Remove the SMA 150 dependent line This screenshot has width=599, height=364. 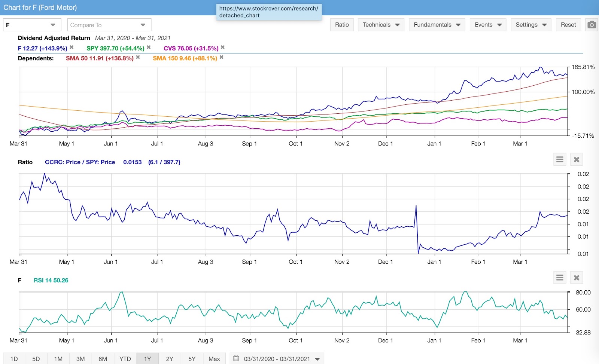pyautogui.click(x=221, y=57)
